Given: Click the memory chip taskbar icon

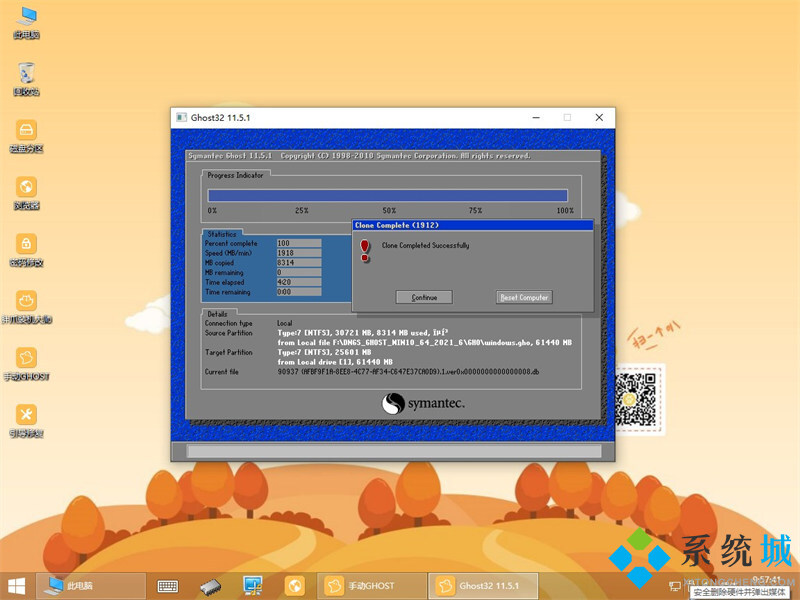Looking at the screenshot, I should coord(210,586).
